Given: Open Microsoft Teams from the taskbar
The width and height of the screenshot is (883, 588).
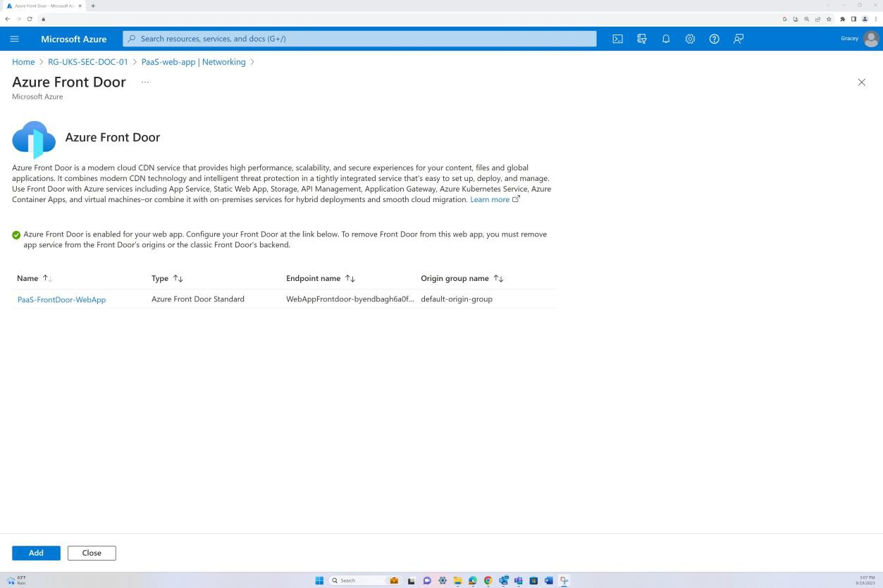Looking at the screenshot, I should click(x=519, y=580).
